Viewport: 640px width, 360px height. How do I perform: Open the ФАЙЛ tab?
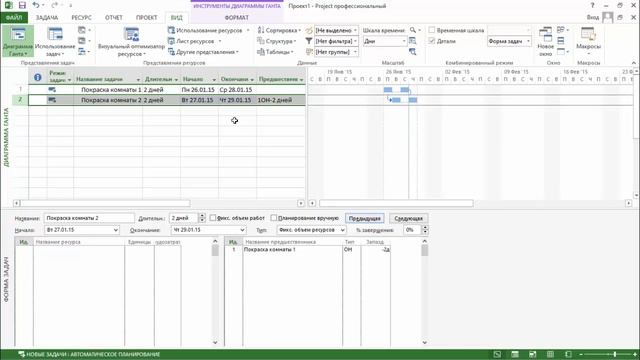14,18
